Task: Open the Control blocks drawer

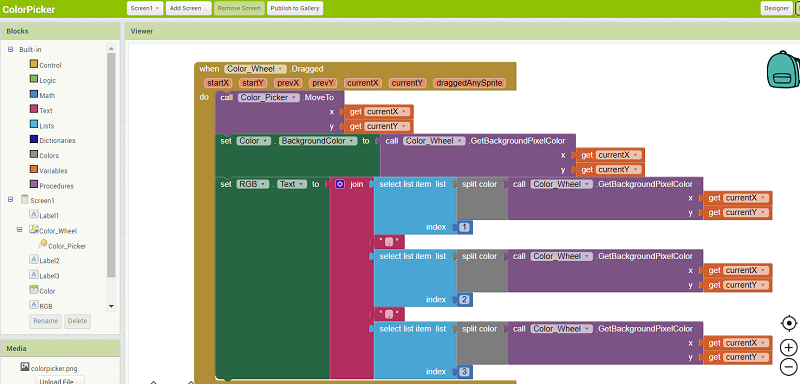Action: (x=45, y=65)
